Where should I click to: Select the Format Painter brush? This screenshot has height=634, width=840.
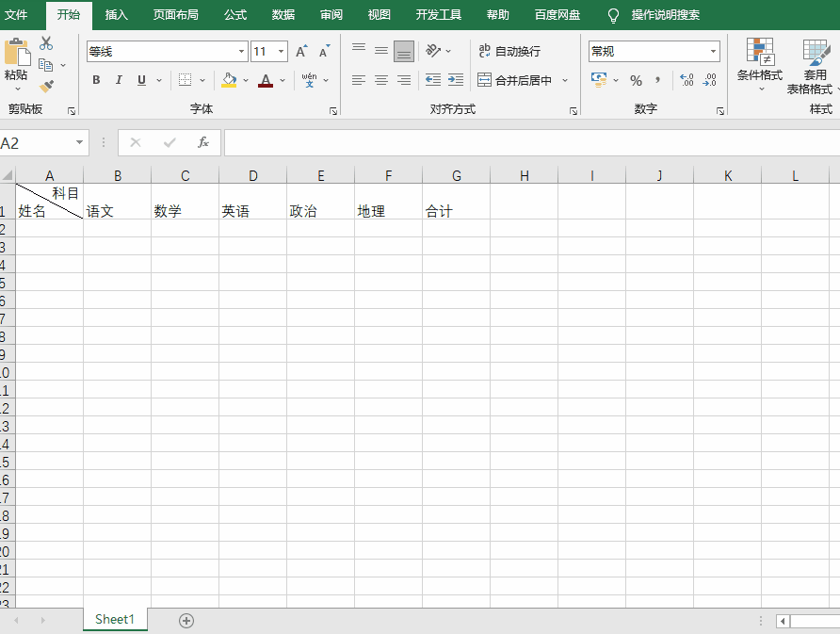point(46,86)
